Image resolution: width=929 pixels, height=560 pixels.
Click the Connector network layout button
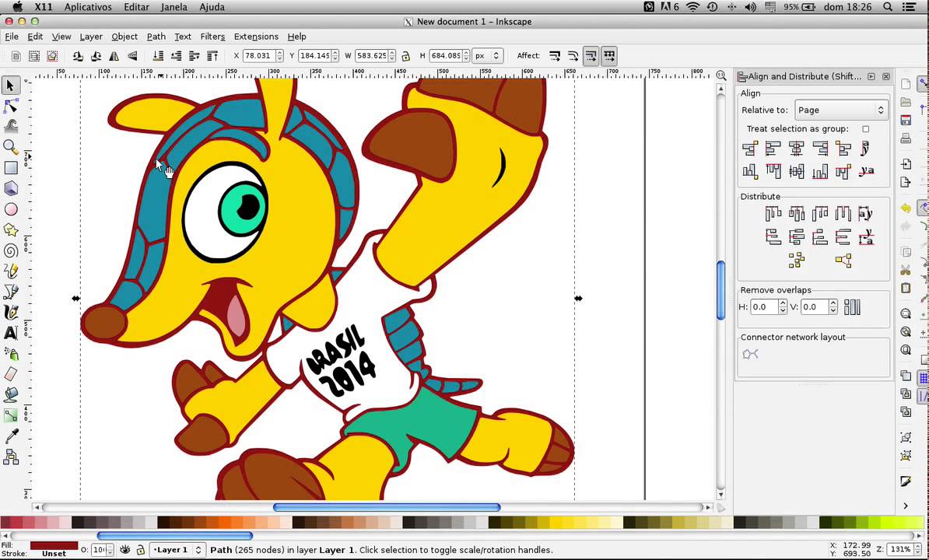pos(750,354)
